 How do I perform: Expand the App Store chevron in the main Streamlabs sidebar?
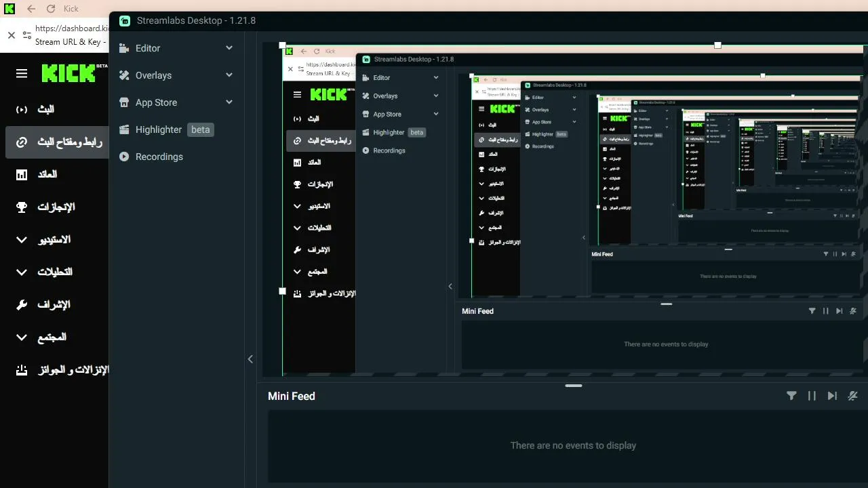[x=229, y=102]
